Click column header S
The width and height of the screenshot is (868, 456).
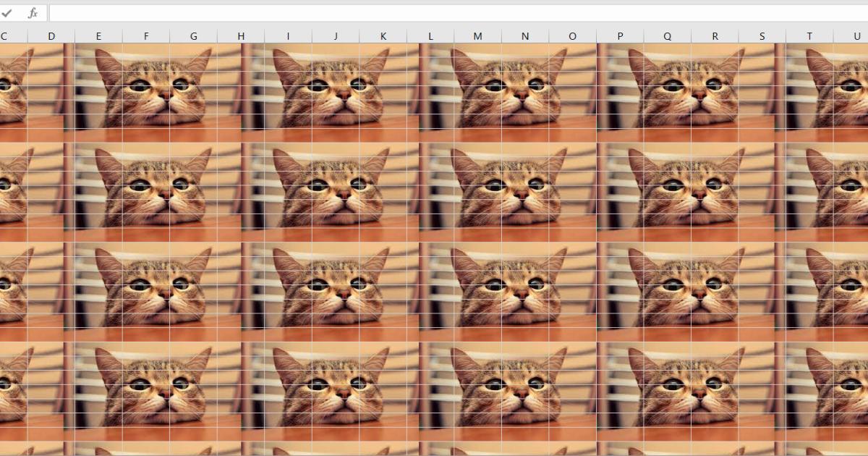pos(762,34)
